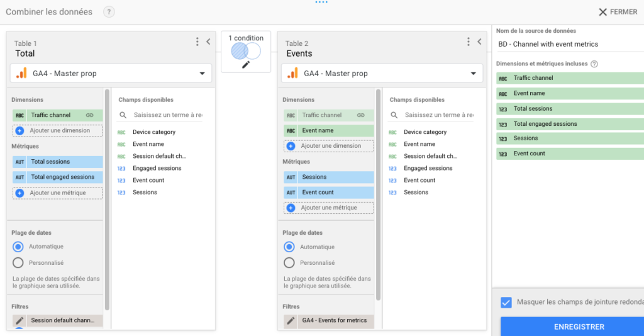Edit GA4 - Events for metrics filter pencil
Screen dimensions: 644x336
(x=291, y=320)
